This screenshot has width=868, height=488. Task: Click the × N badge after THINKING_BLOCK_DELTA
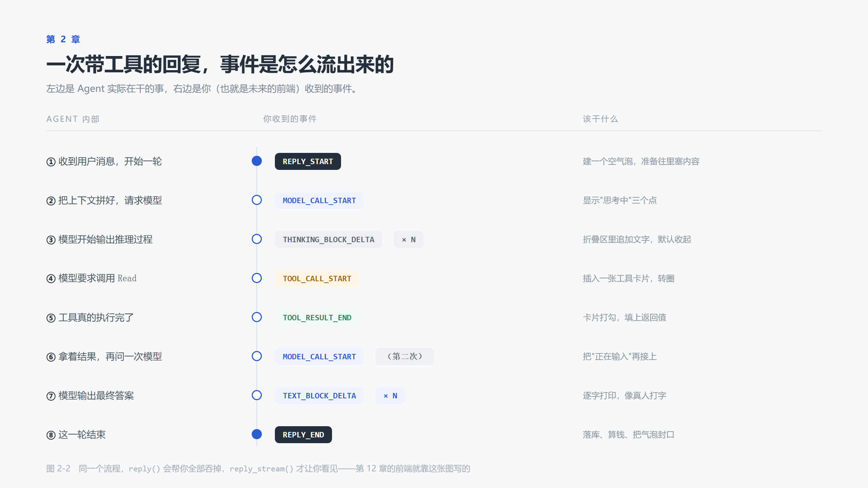tap(409, 239)
